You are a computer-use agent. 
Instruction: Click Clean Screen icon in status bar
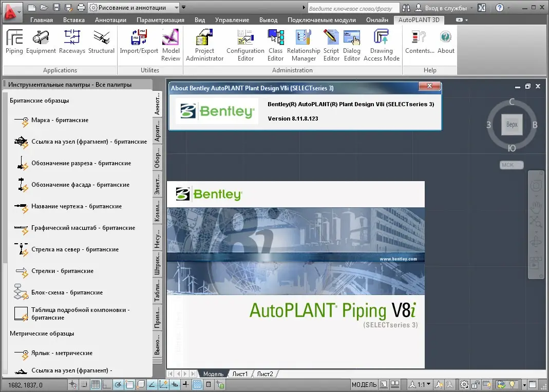(x=533, y=385)
